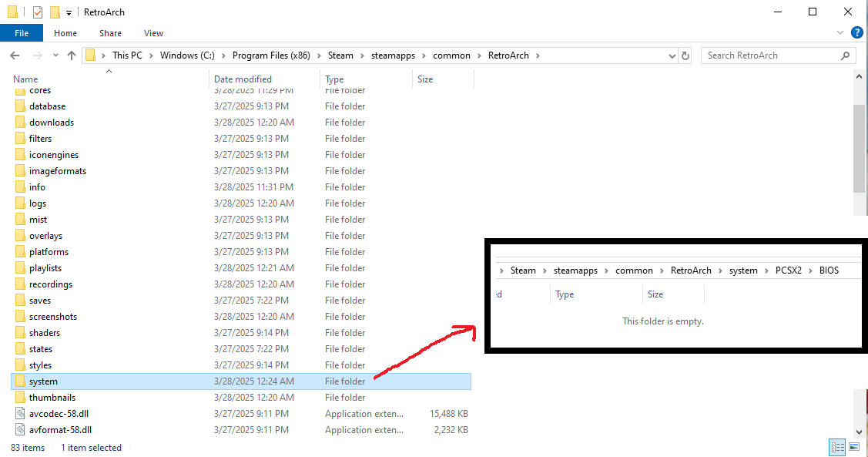Click the Back navigation arrow

15,55
